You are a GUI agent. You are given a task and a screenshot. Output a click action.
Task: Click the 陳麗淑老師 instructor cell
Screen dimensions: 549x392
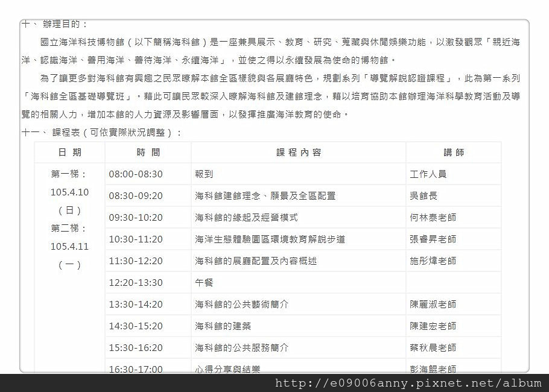click(454, 304)
